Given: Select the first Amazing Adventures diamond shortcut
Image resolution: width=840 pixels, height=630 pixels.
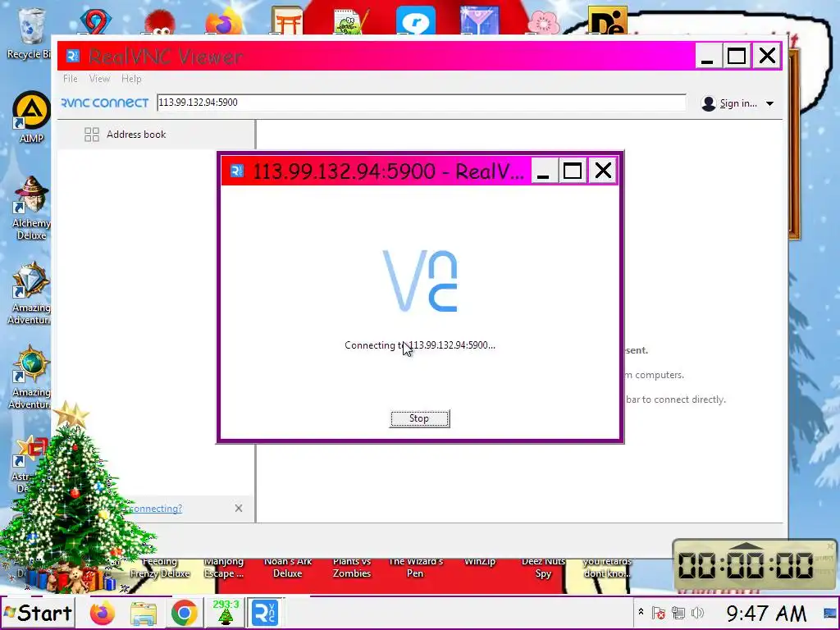Looking at the screenshot, I should 30,293.
